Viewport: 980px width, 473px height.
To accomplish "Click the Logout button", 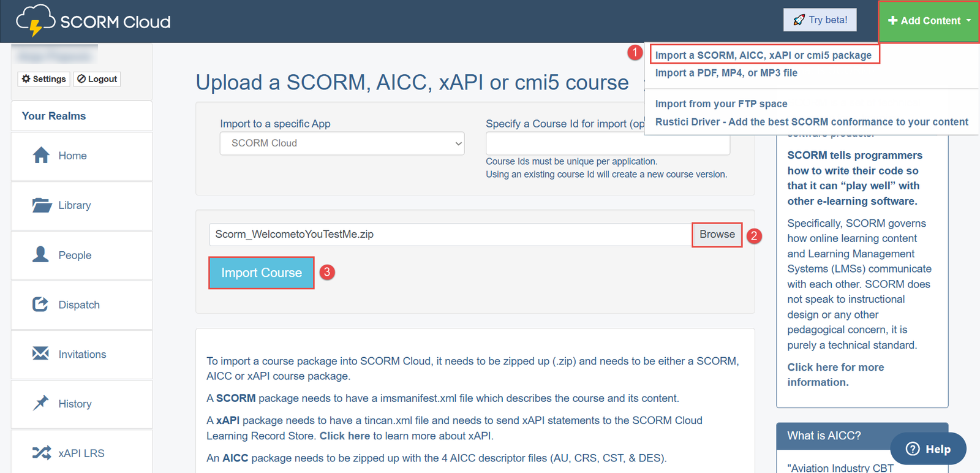I will 97,79.
